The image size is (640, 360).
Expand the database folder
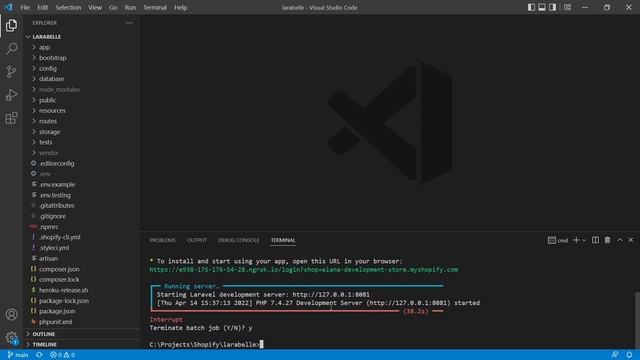(x=82, y=79)
